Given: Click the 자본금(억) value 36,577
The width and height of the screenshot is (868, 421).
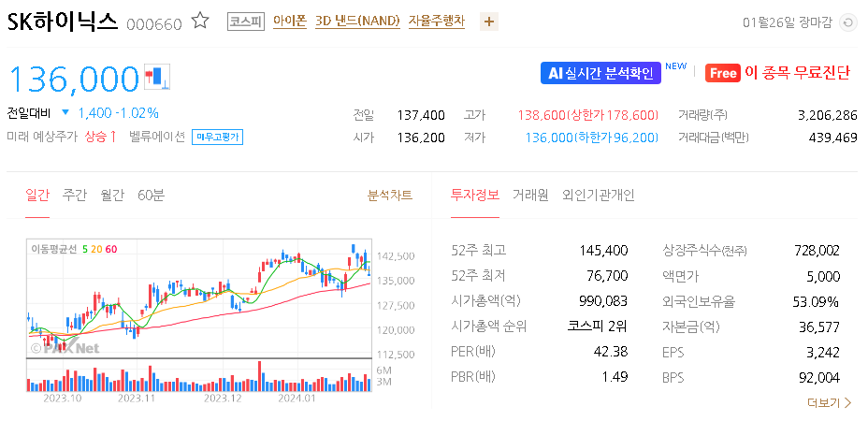Looking at the screenshot, I should (820, 327).
